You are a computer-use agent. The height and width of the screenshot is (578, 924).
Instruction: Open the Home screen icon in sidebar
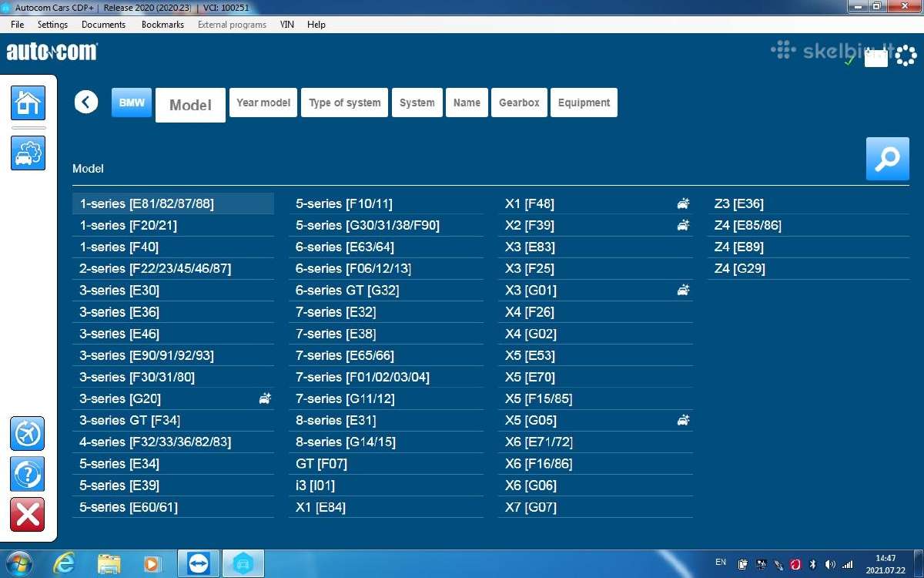click(28, 102)
